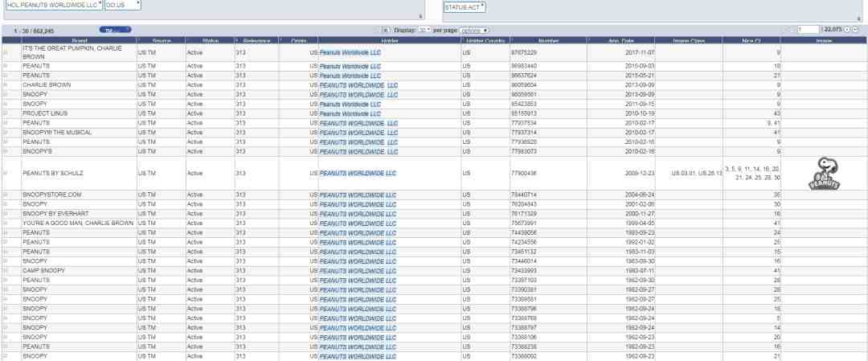The width and height of the screenshot is (868, 361).
Task: Sort by the Status column header
Action: click(211, 40)
